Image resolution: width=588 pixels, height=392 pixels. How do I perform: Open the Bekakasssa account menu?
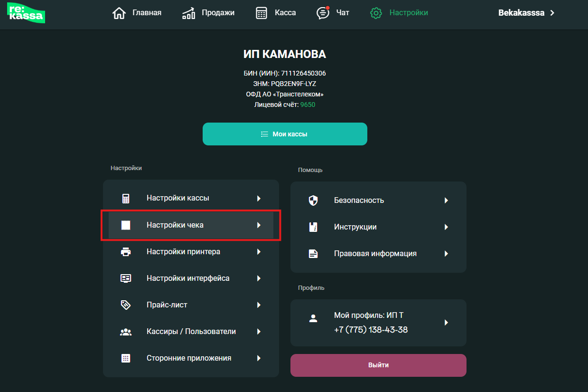point(526,13)
